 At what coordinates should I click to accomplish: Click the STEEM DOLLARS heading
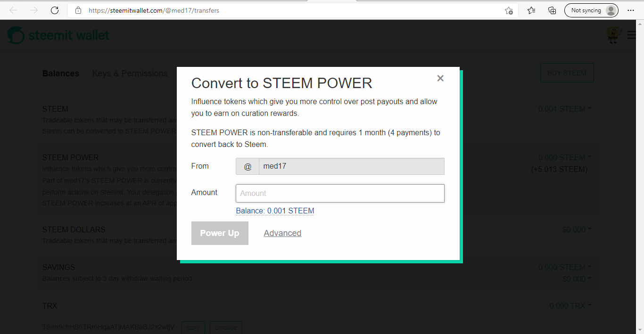coord(74,229)
